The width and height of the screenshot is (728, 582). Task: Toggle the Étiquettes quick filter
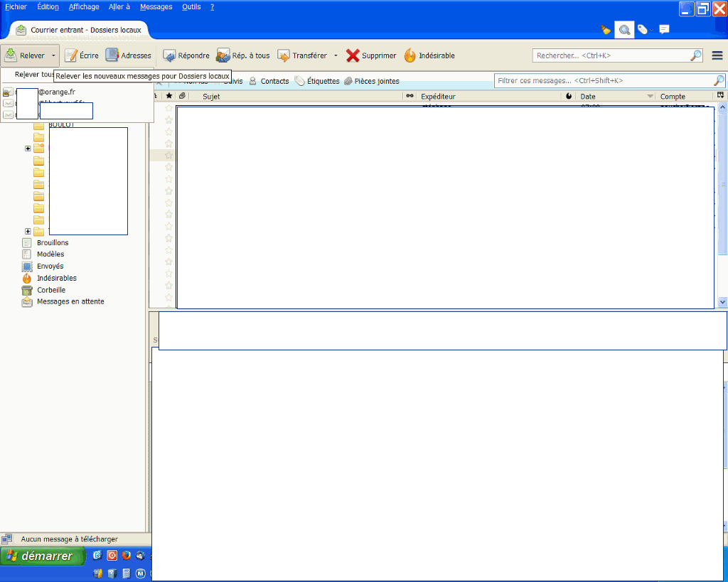coord(317,81)
